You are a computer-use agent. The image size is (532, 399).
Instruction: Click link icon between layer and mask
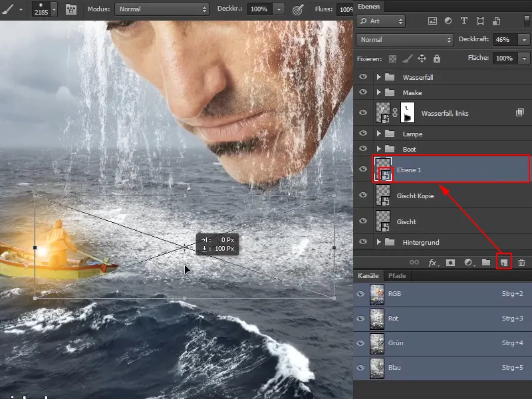coord(395,112)
